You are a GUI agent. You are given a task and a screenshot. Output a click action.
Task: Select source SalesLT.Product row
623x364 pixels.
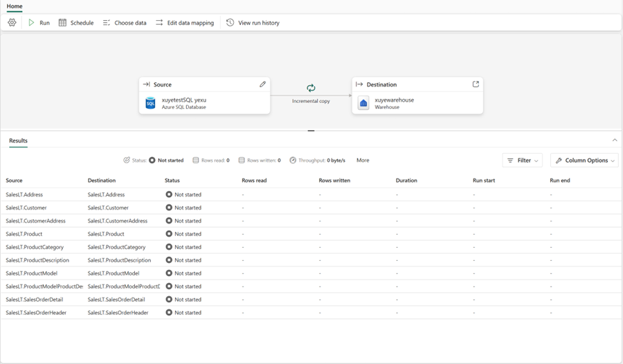(x=24, y=234)
